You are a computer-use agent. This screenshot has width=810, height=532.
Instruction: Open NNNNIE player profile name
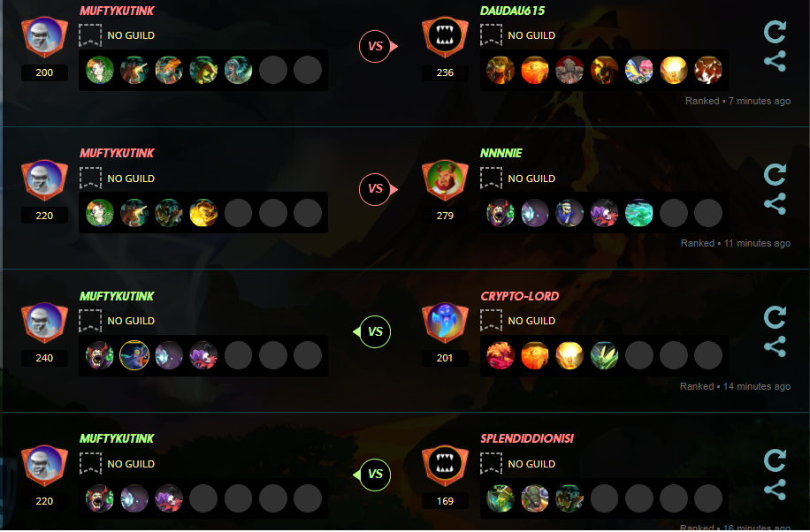501,154
